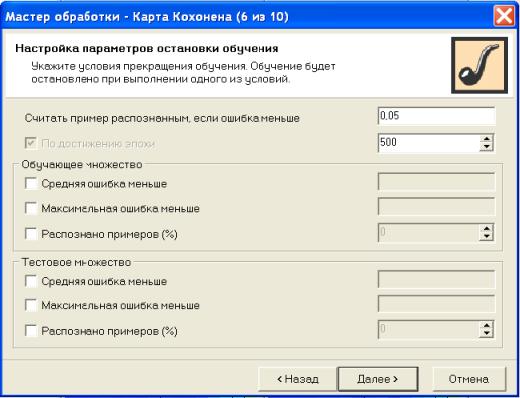Increase epoch count with spinner up arrow
Viewport: 520px width, 398px height.
coord(487,139)
